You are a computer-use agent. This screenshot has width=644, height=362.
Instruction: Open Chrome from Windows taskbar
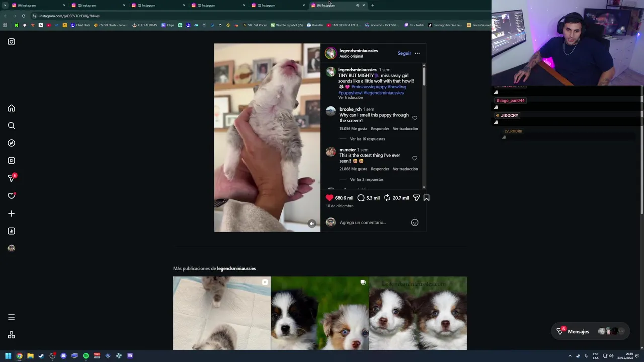click(19, 356)
